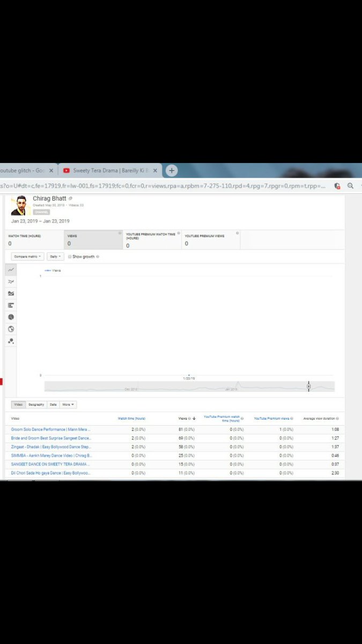Sort by YouTube Premium views column header

(x=271, y=418)
